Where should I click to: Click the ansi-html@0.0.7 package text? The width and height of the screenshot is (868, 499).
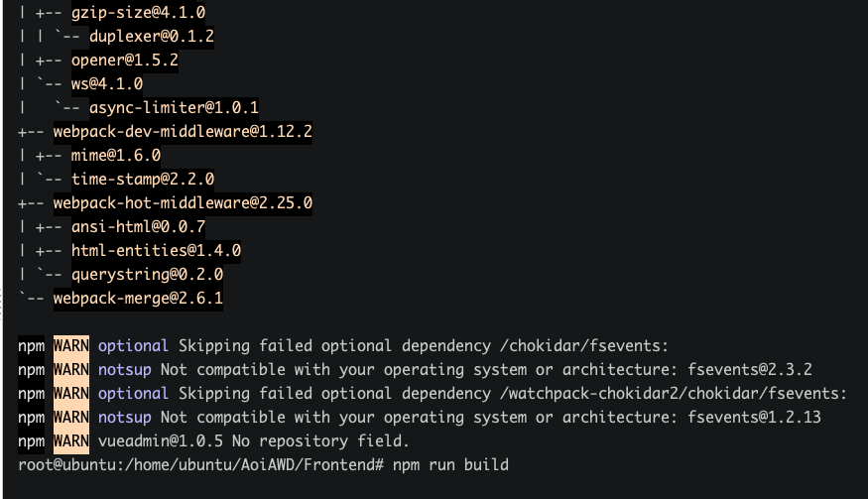click(138, 227)
